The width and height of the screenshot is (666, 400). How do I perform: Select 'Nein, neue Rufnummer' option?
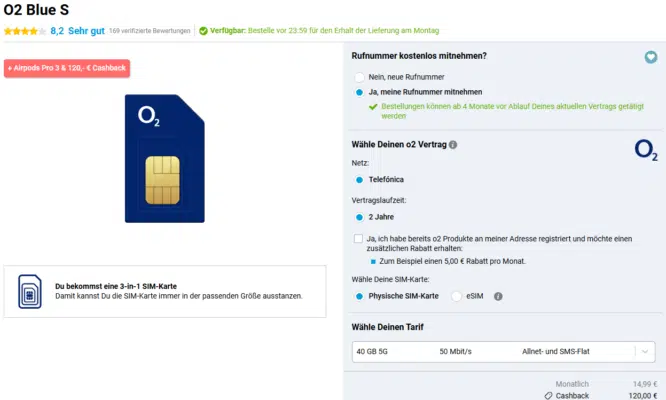coord(359,76)
